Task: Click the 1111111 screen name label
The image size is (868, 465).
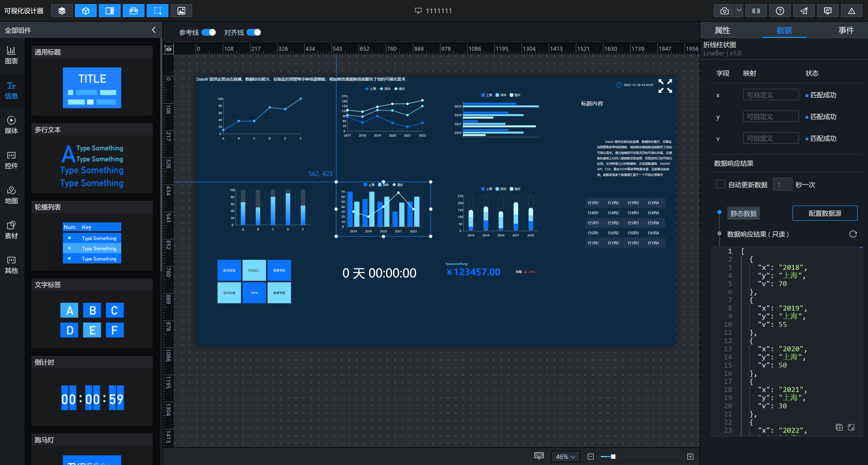Action: point(438,11)
